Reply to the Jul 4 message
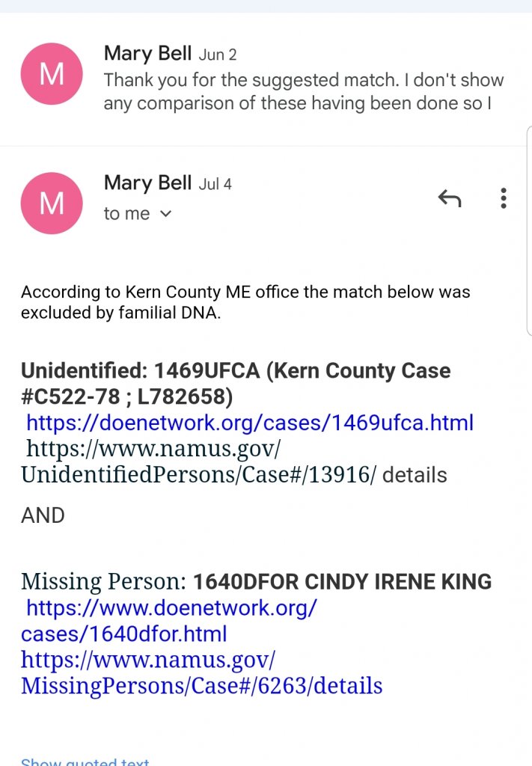Image resolution: width=532 pixels, height=766 pixels. [x=449, y=198]
